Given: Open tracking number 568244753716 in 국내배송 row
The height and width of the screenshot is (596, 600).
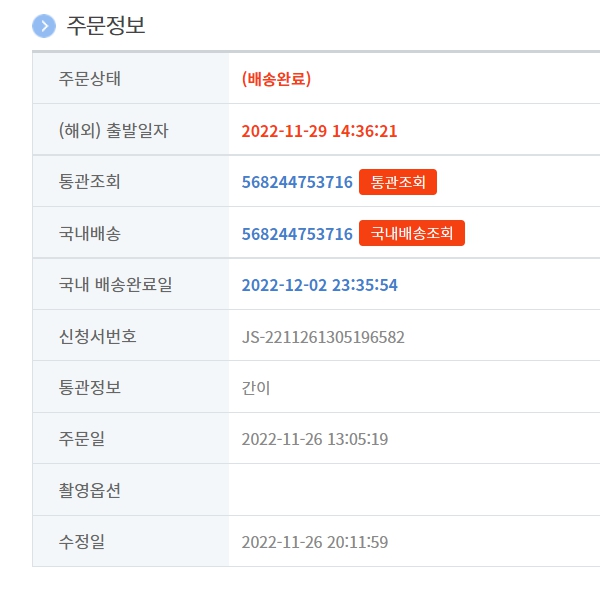Looking at the screenshot, I should [x=297, y=234].
